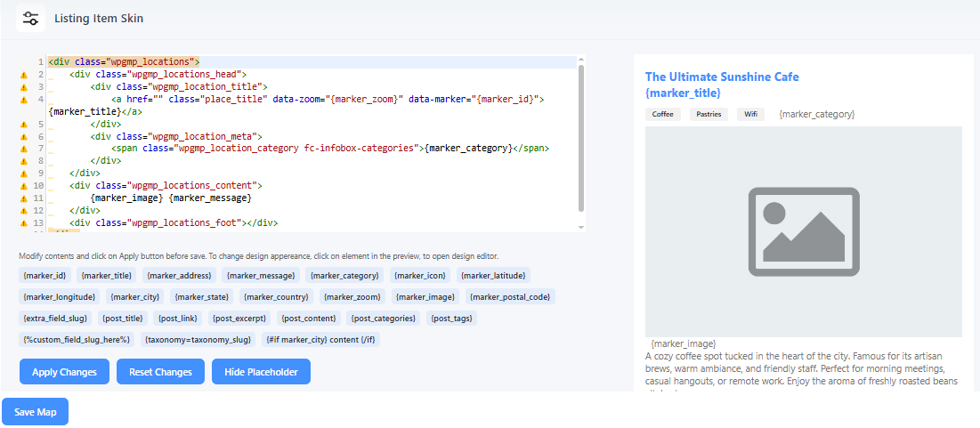This screenshot has height=428, width=980.
Task: Click the warning icon on code line 8
Action: click(x=24, y=161)
